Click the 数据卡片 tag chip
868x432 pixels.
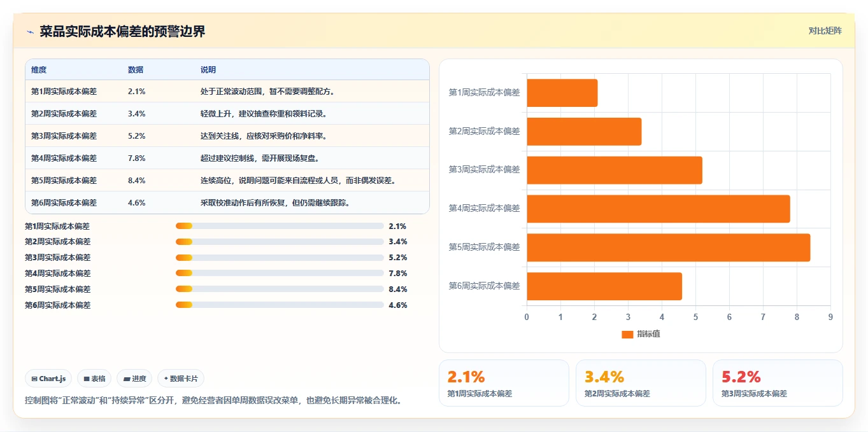(x=181, y=379)
